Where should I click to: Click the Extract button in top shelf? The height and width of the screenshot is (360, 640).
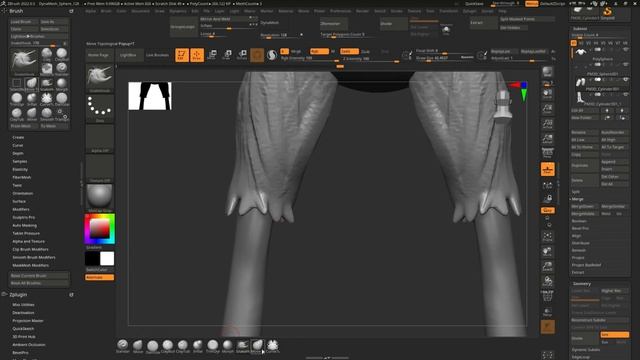pyautogui.click(x=483, y=23)
